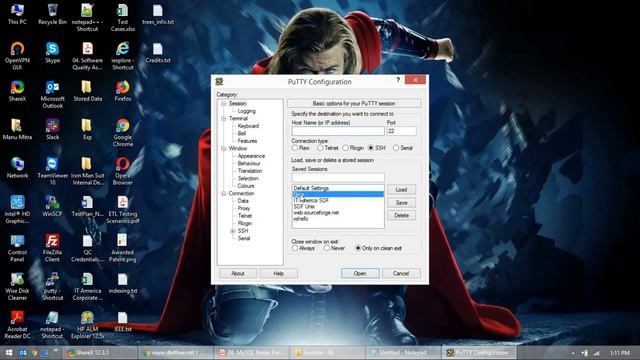This screenshot has height=360, width=640.
Task: Select the Acrobat Reader DC desktop icon
Action: click(x=17, y=324)
